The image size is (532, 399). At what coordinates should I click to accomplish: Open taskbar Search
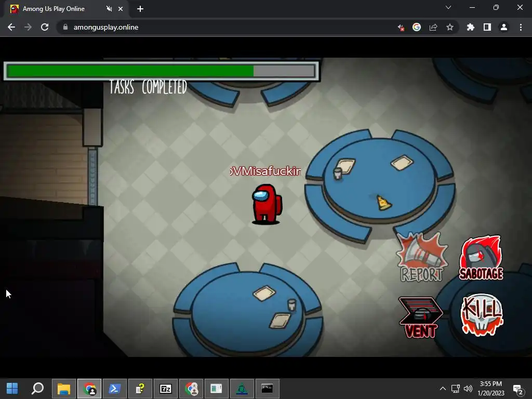(x=37, y=389)
